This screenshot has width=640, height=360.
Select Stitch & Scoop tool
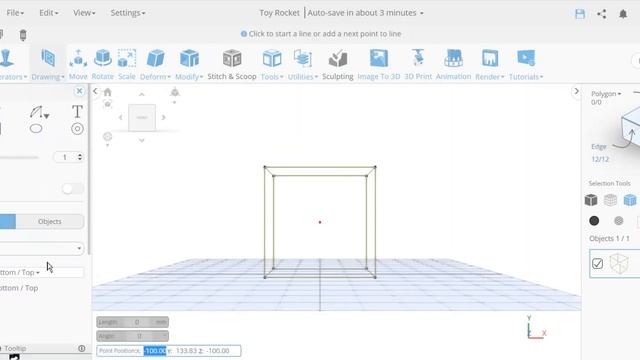(232, 64)
